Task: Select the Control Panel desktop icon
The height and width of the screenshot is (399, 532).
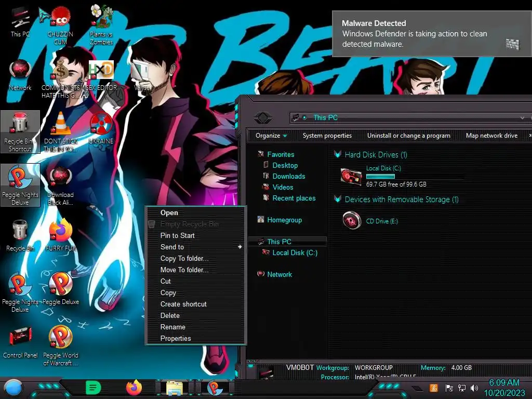Action: [20, 343]
